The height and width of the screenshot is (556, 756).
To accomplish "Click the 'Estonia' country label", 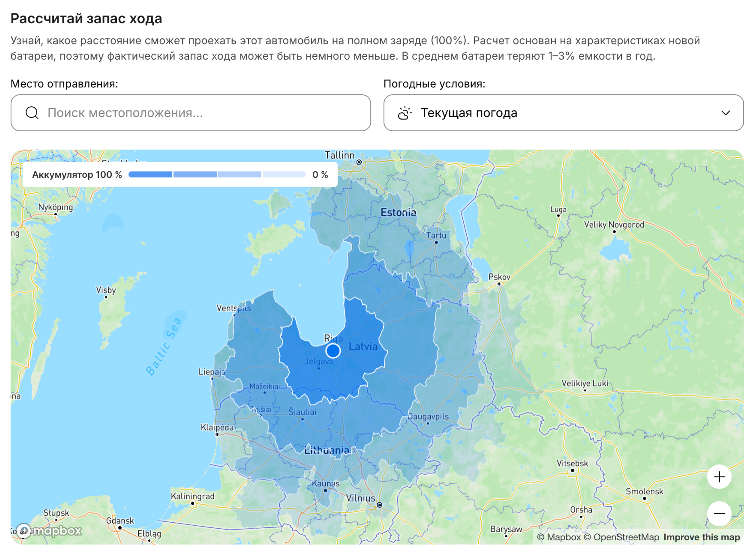I will [398, 212].
